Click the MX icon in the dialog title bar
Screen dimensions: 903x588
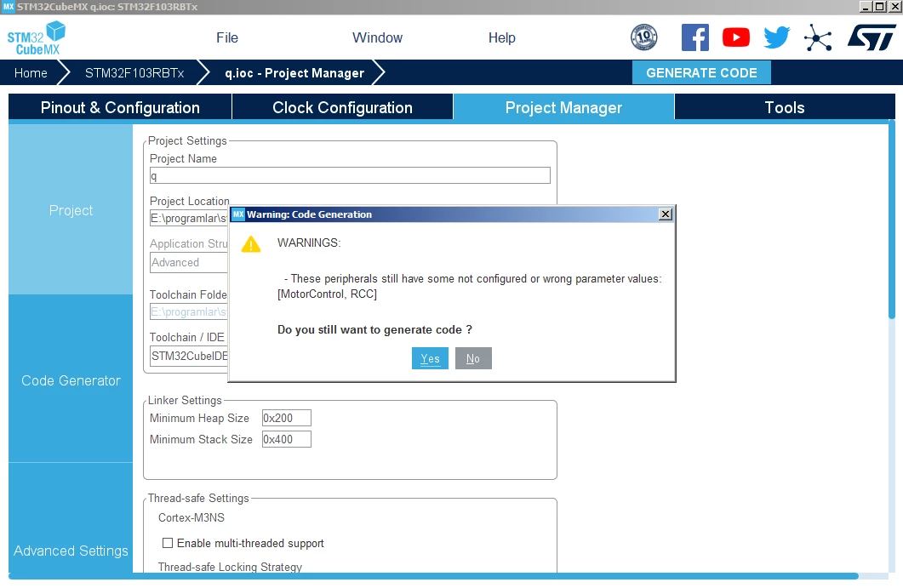(x=237, y=214)
